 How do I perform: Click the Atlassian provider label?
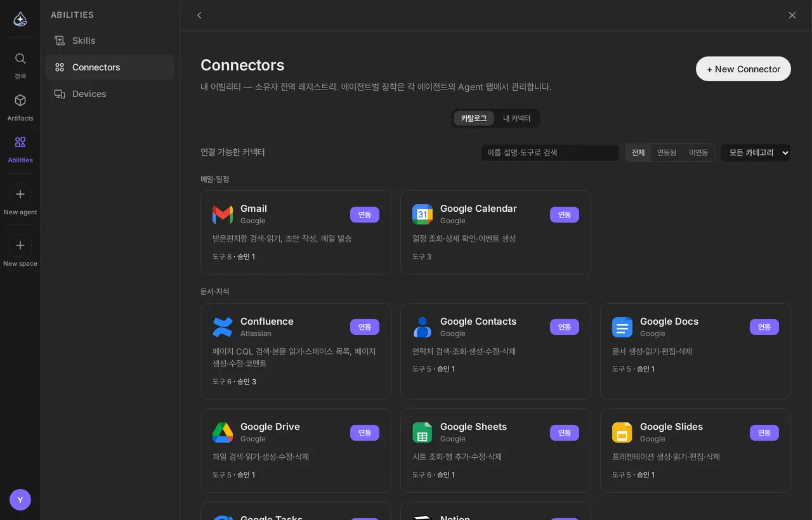tap(256, 334)
